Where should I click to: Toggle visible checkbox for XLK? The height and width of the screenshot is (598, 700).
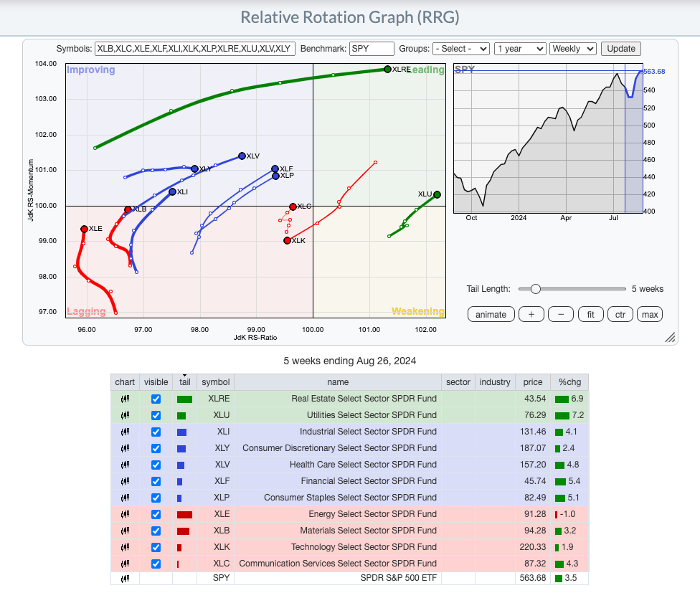point(156,548)
